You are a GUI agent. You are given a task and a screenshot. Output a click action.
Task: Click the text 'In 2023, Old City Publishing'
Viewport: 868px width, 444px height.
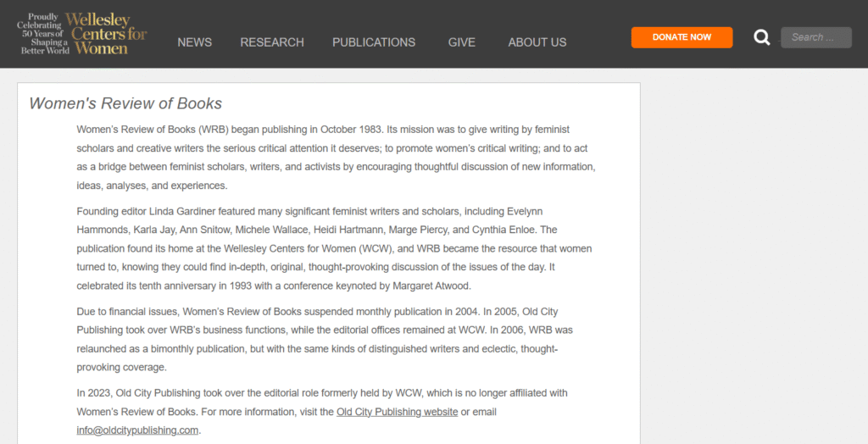[138, 393]
